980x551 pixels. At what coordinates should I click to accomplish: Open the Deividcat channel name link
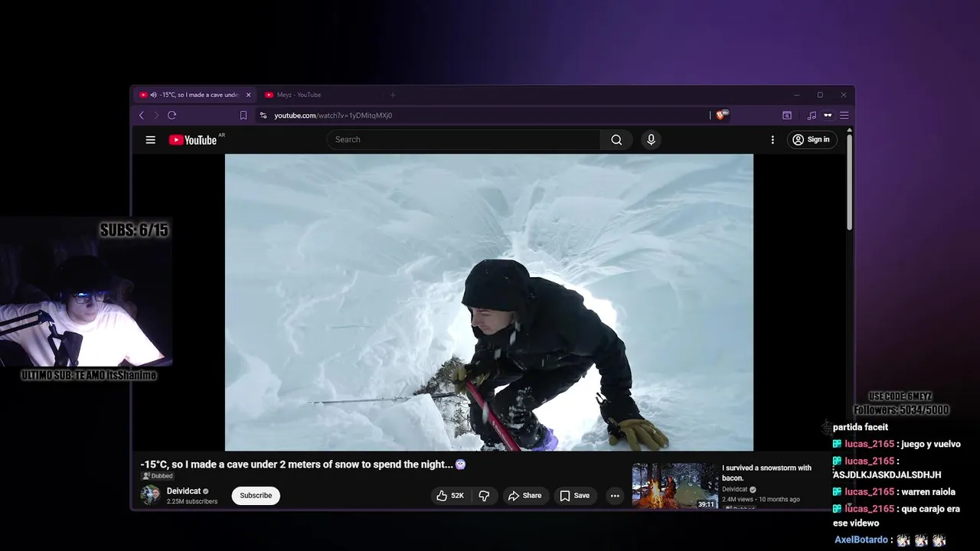[x=184, y=491]
